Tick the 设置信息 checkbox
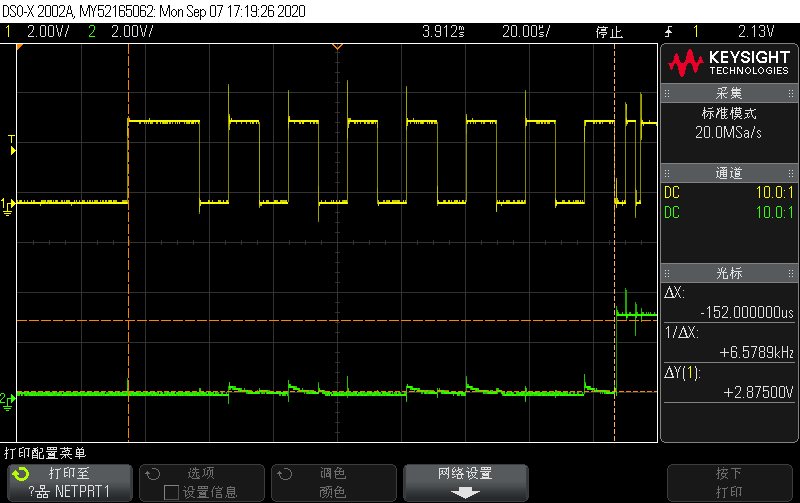The image size is (800, 503). pos(171,492)
